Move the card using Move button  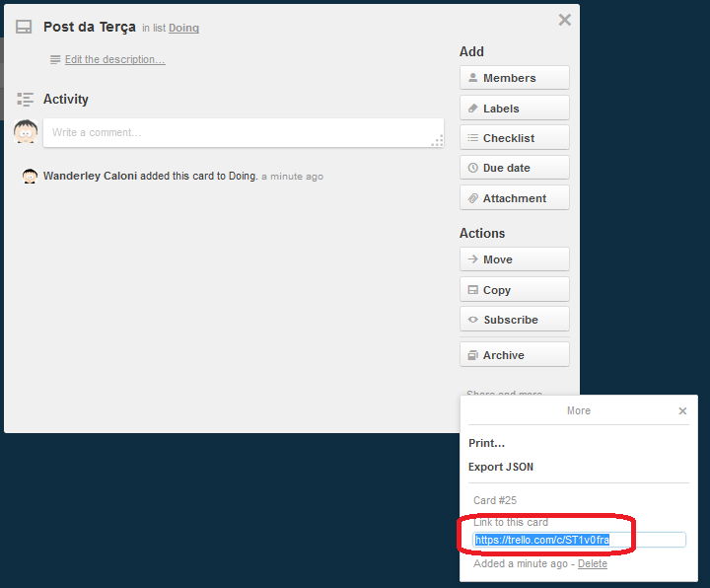(x=514, y=259)
